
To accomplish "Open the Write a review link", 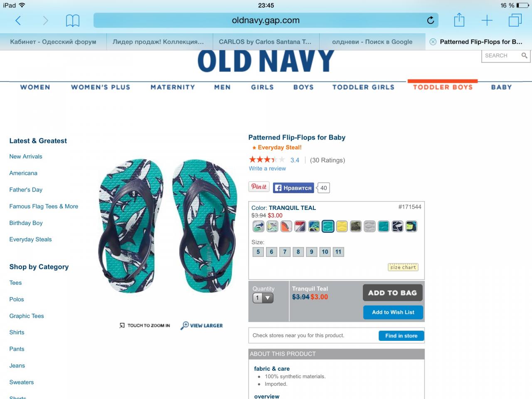I will point(267,169).
